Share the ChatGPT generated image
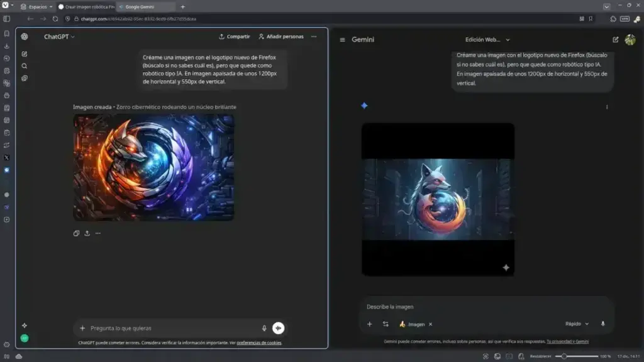Viewport: 644px width, 362px height. coord(87,233)
